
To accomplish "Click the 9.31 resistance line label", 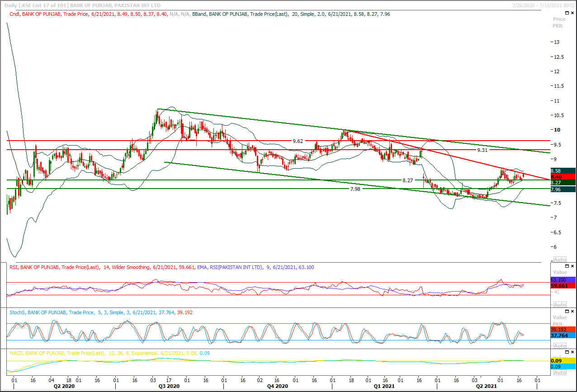I will [x=483, y=150].
